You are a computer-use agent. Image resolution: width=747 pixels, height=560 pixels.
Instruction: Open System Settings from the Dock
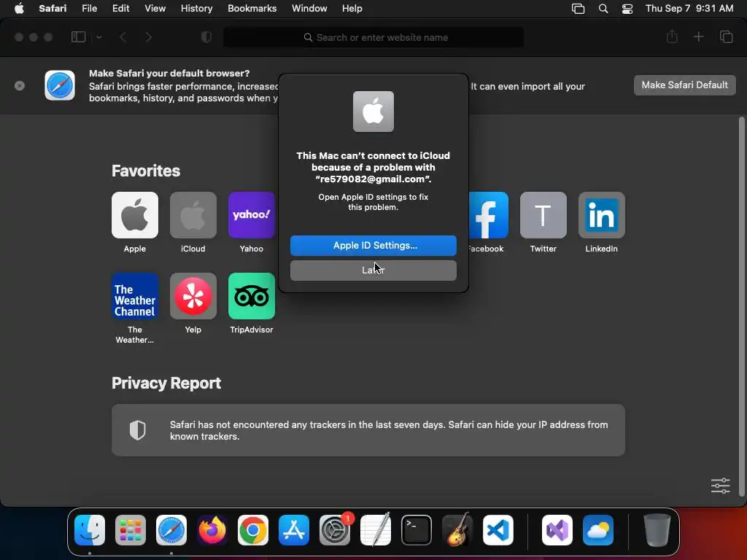click(x=335, y=530)
